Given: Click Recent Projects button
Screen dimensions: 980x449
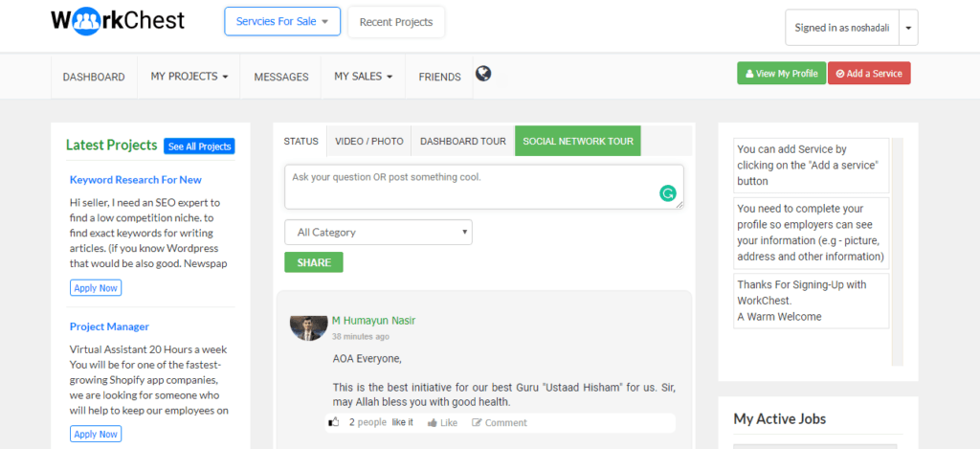Looking at the screenshot, I should [396, 22].
